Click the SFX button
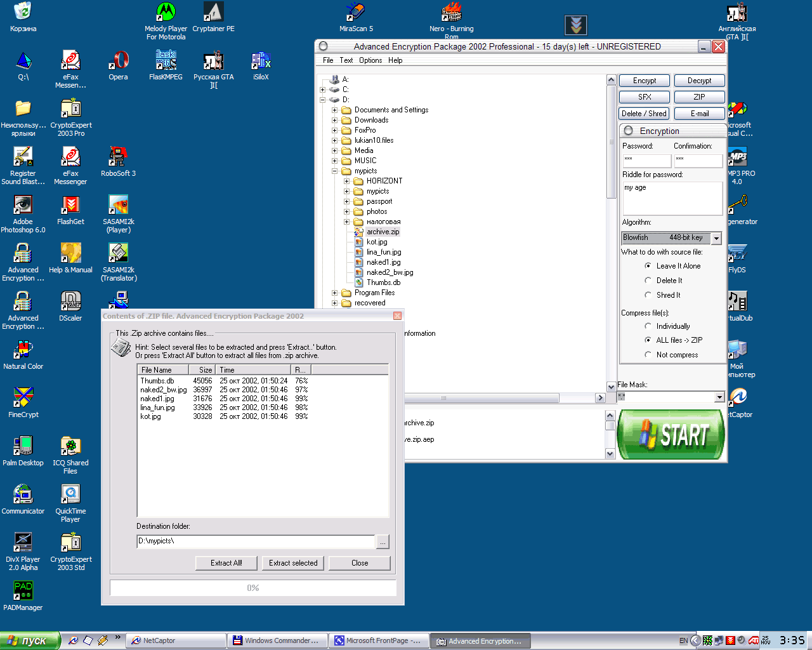 tap(645, 97)
